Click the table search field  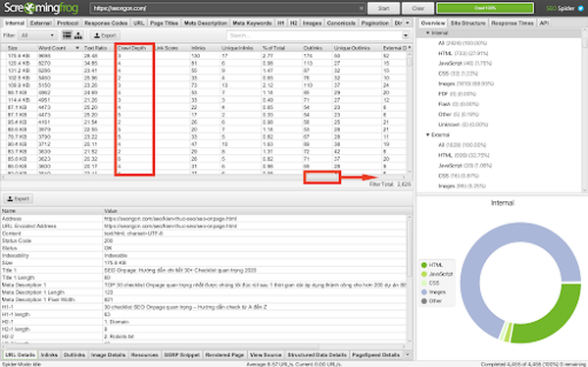point(315,35)
